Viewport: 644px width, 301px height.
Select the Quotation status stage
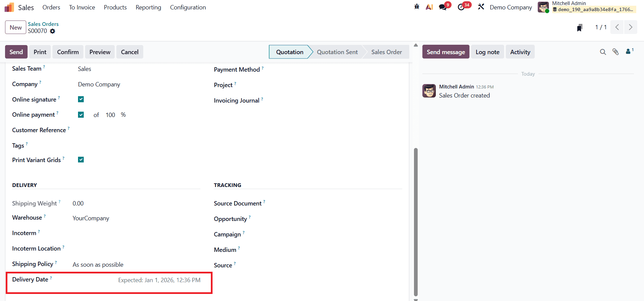coord(290,52)
